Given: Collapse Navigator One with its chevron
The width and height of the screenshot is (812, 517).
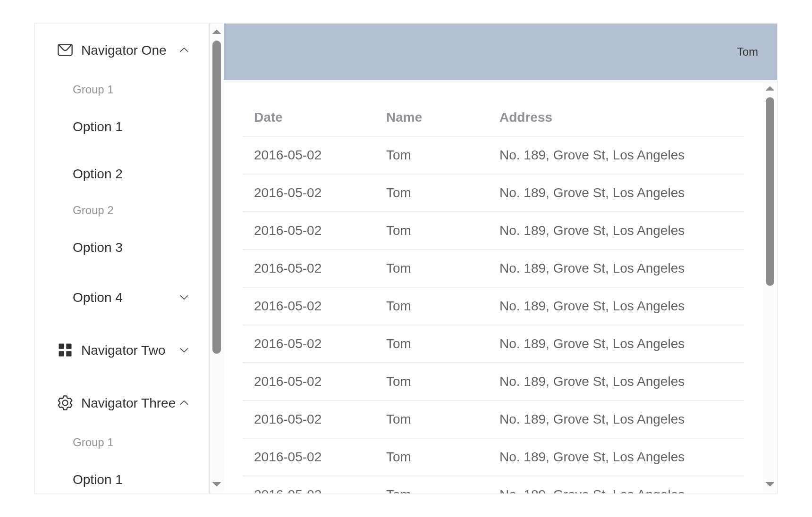Looking at the screenshot, I should point(184,50).
